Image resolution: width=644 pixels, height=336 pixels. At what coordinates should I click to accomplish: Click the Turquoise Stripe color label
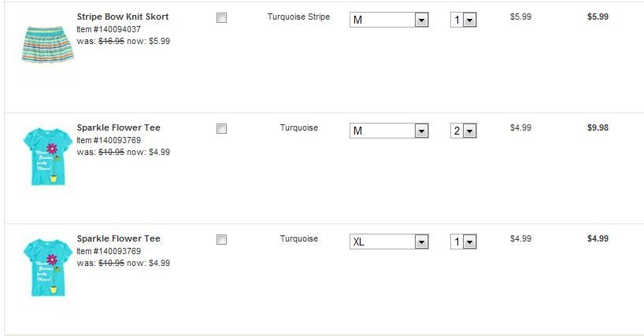click(298, 17)
